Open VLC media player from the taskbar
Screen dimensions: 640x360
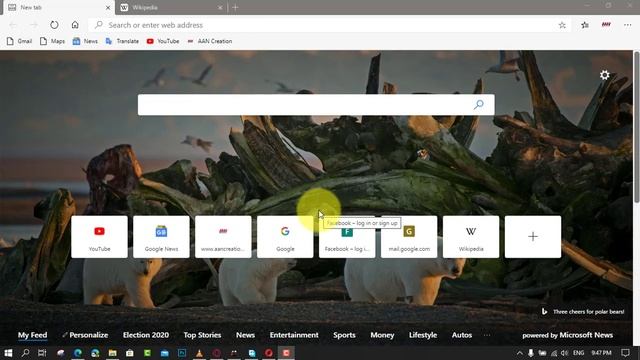(x=199, y=353)
